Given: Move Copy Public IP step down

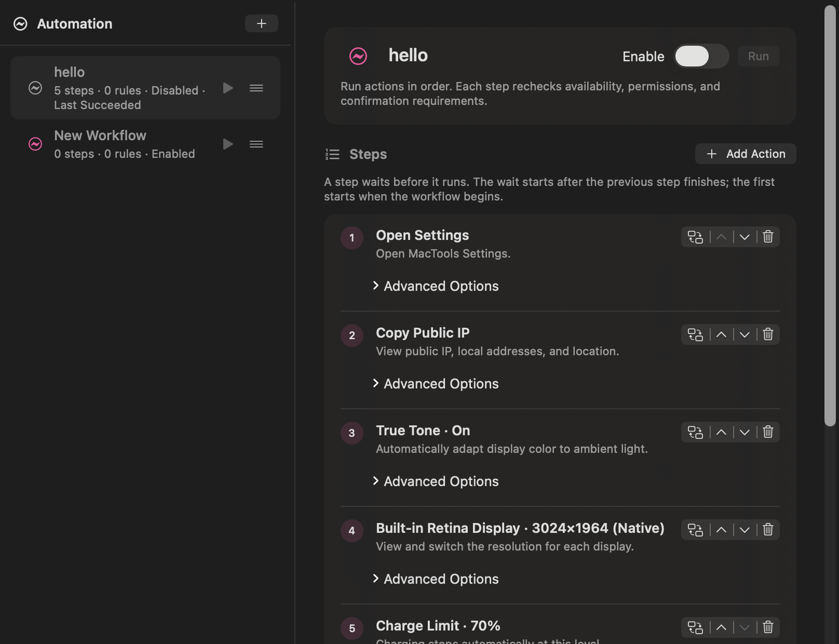Looking at the screenshot, I should point(745,334).
